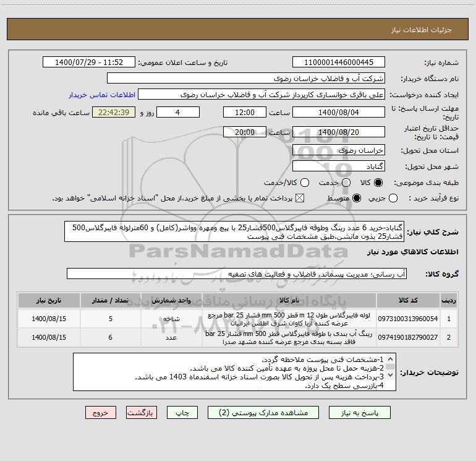476x461 pixels.
Task: Click the remaining time 22:42:39 field
Action: [114, 113]
